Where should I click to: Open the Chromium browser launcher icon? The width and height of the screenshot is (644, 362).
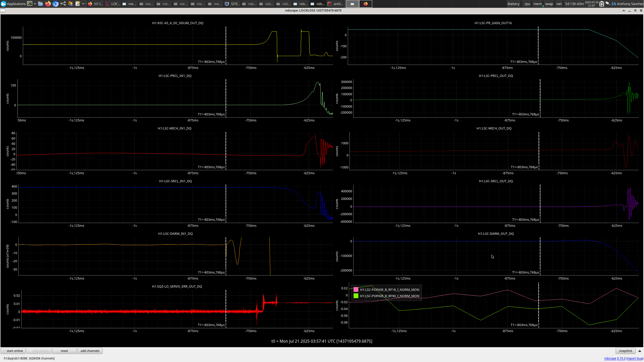[x=56, y=4]
